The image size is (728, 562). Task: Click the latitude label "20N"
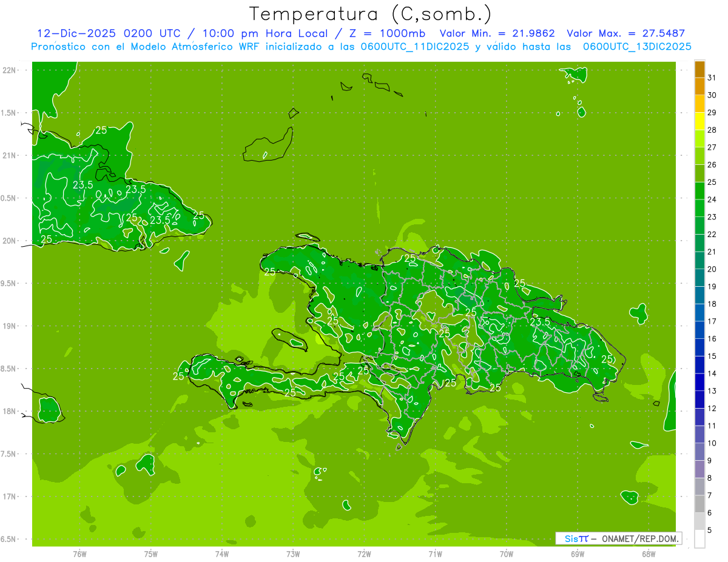tap(10, 241)
